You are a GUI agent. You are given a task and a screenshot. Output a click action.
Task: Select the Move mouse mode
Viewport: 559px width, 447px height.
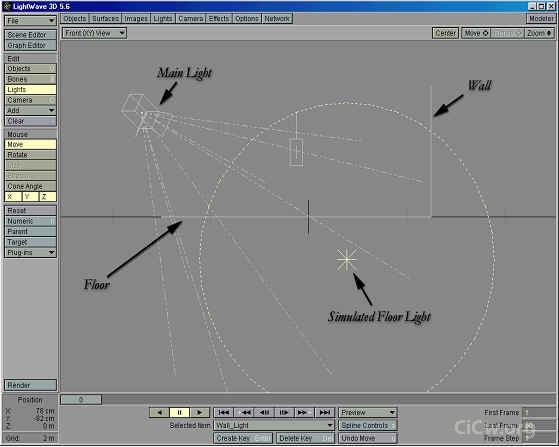click(30, 144)
